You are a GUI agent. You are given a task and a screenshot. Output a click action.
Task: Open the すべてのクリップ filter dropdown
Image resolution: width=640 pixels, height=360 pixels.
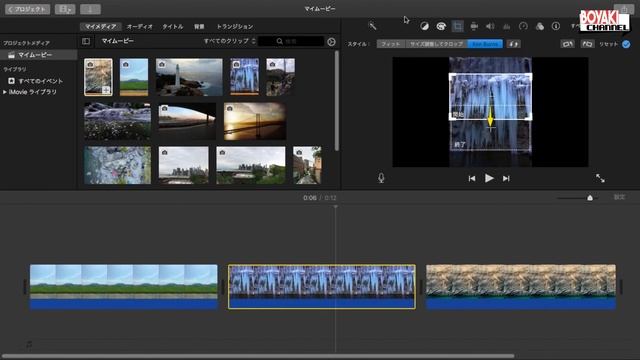229,41
